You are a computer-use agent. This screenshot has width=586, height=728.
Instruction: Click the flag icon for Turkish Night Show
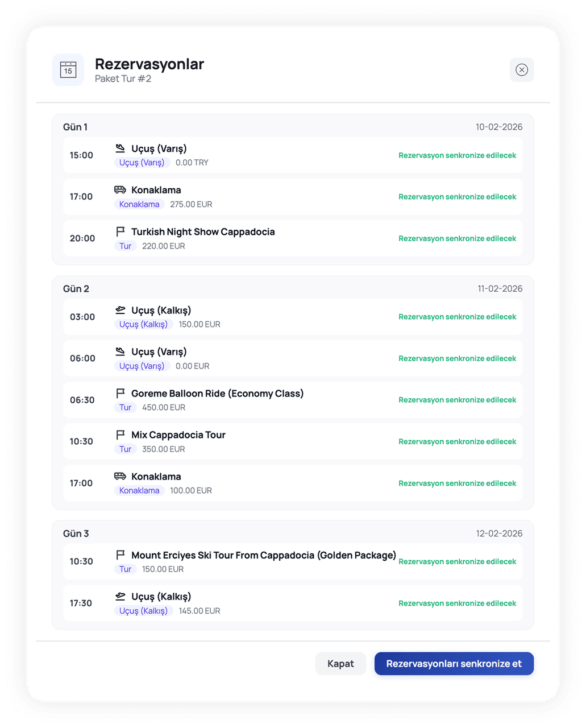coord(120,231)
